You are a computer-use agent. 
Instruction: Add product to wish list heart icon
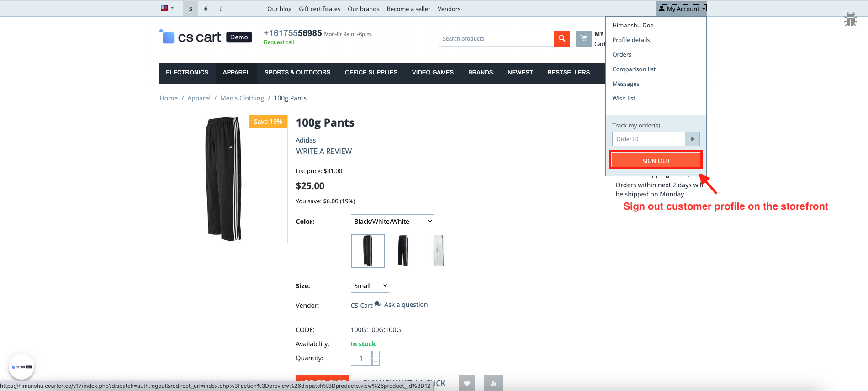pyautogui.click(x=467, y=383)
